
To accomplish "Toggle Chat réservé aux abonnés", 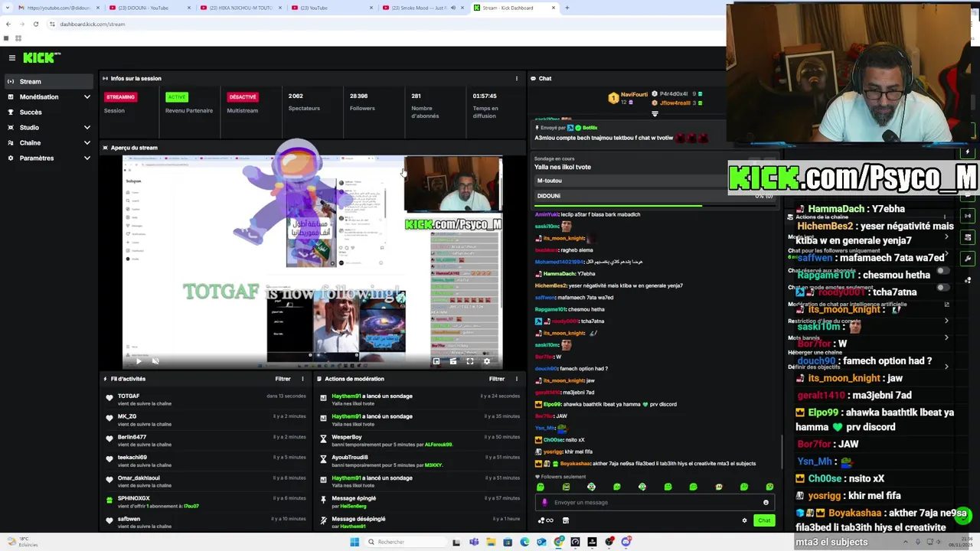I will tap(942, 270).
